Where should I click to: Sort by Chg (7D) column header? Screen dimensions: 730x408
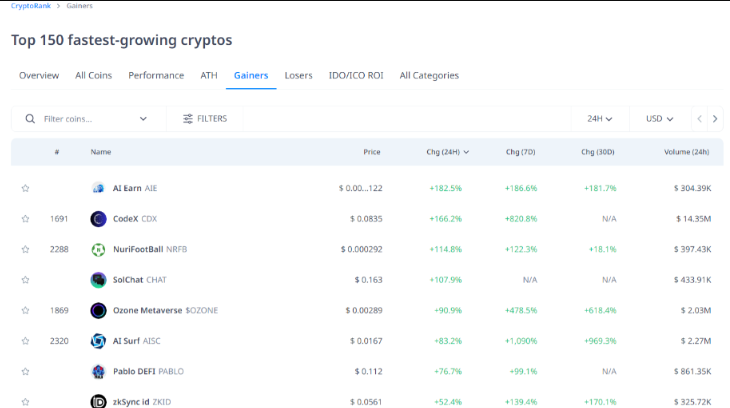(x=520, y=152)
